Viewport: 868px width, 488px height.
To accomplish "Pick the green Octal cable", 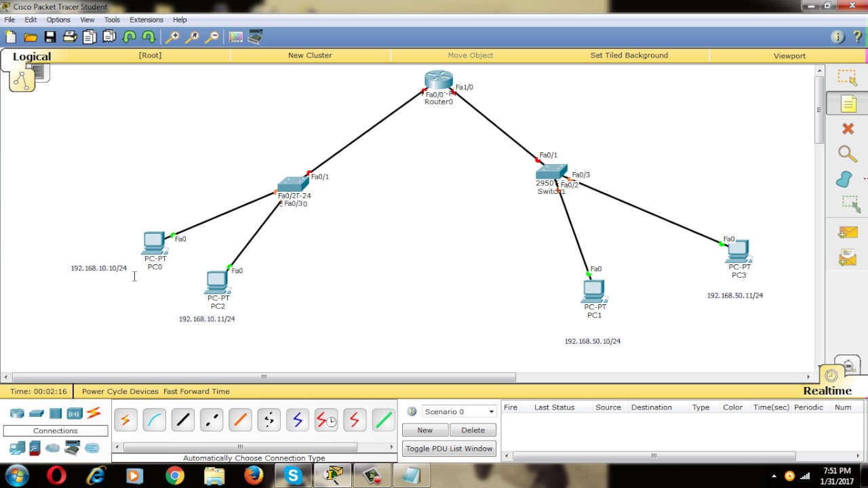I will click(383, 420).
